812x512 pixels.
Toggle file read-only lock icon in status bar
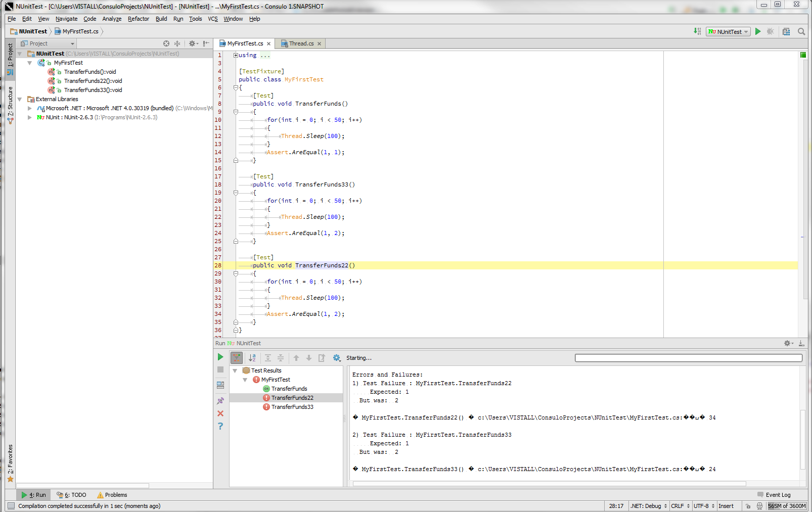748,506
